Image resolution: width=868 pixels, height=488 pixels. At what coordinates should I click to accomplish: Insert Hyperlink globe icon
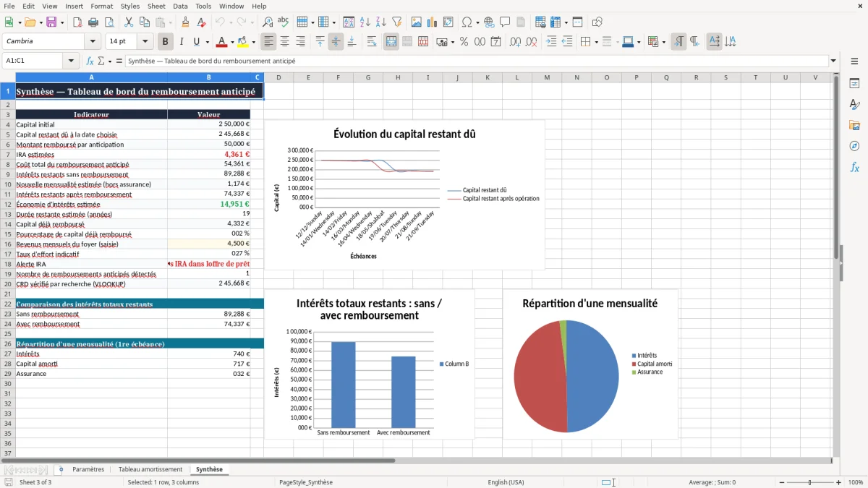(x=489, y=22)
